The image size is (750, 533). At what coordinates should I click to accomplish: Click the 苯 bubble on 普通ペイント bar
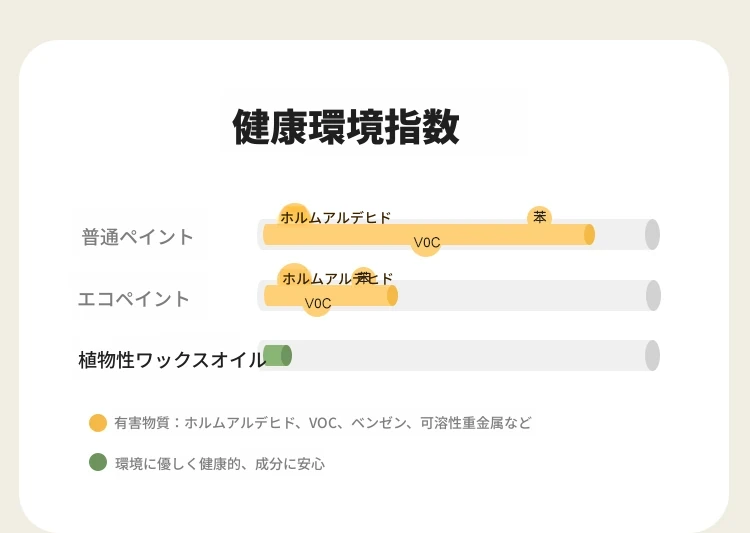540,217
